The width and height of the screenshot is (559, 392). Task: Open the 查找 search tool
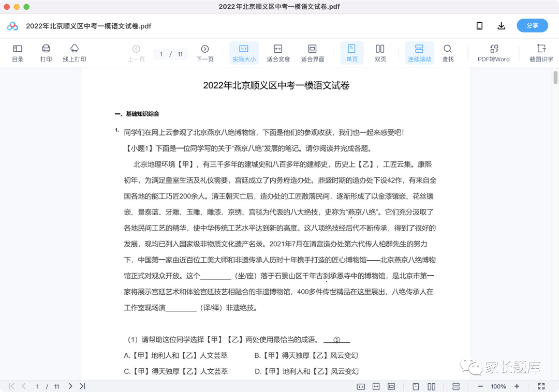(448, 53)
